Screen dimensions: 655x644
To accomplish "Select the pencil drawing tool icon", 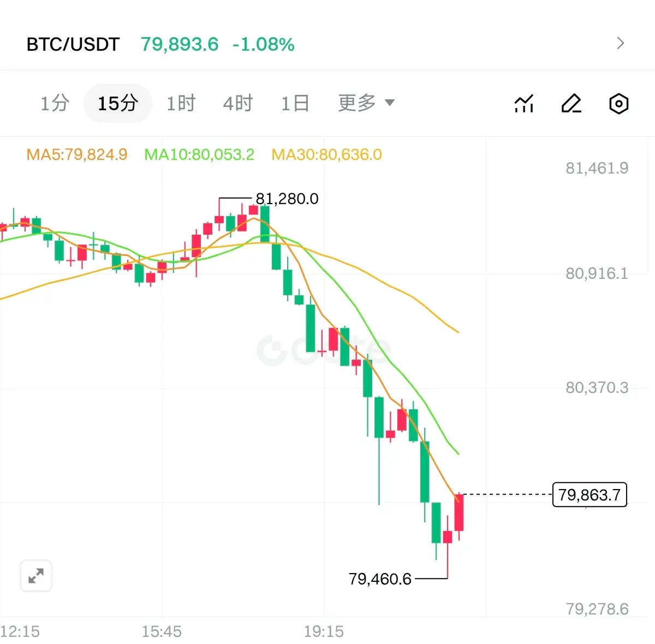I will tap(571, 103).
